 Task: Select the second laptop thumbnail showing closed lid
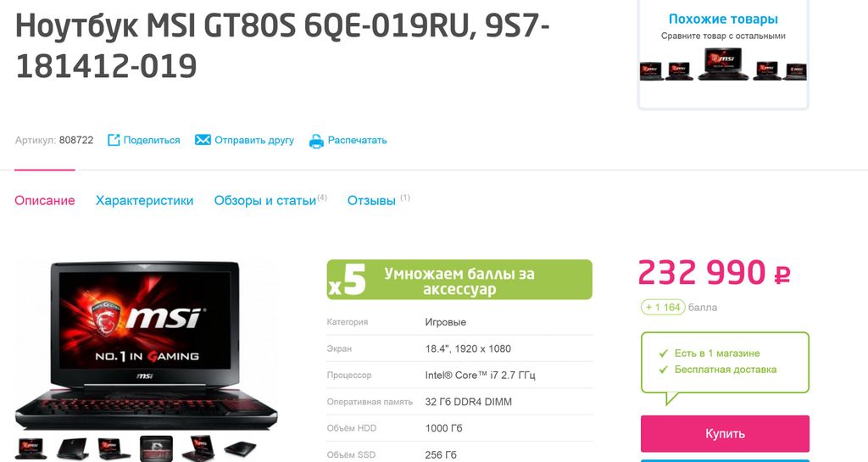click(x=72, y=448)
